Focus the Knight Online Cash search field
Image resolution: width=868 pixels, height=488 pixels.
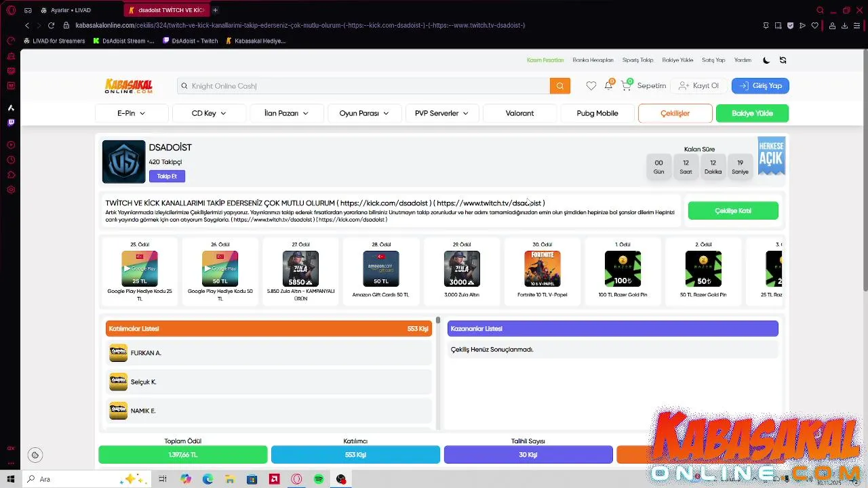[x=363, y=86]
